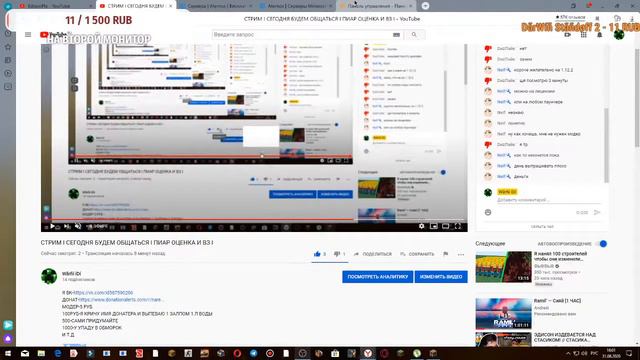Click the magnifier search button
Image resolution: width=640 pixels, height=360 pixels.
tap(414, 35)
